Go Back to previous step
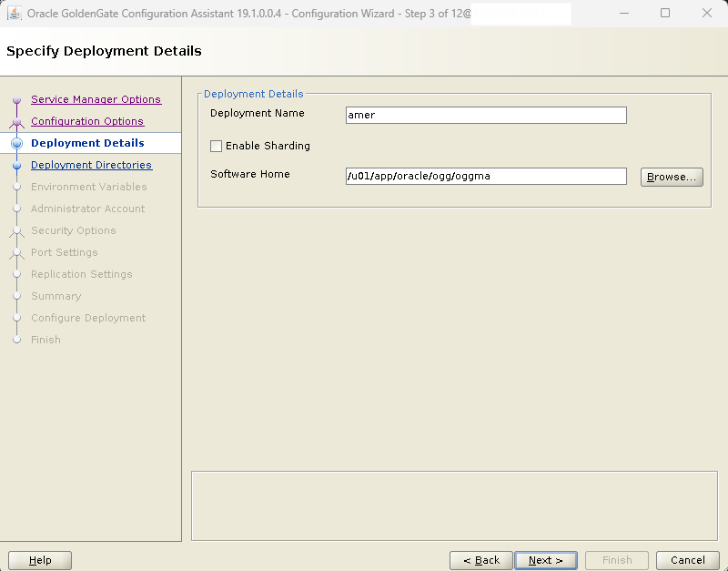 click(481, 560)
